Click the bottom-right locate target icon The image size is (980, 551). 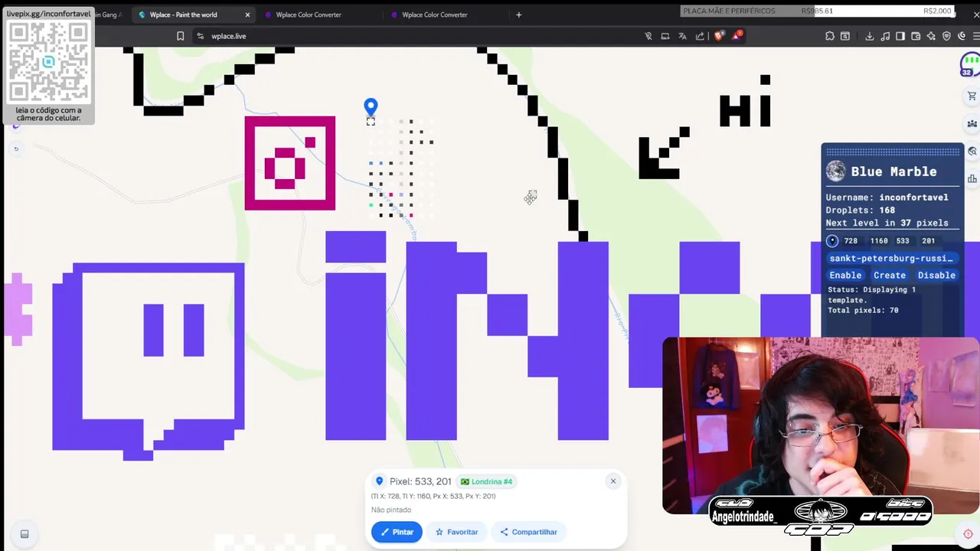[x=968, y=534]
